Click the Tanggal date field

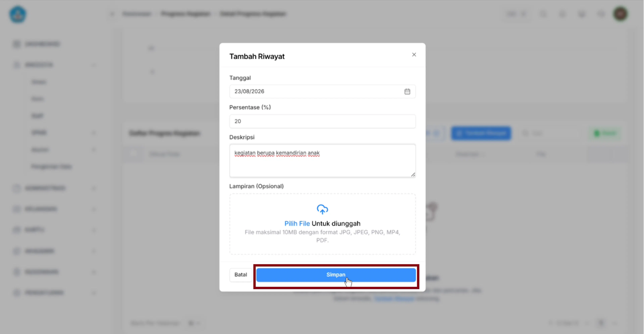pos(323,91)
